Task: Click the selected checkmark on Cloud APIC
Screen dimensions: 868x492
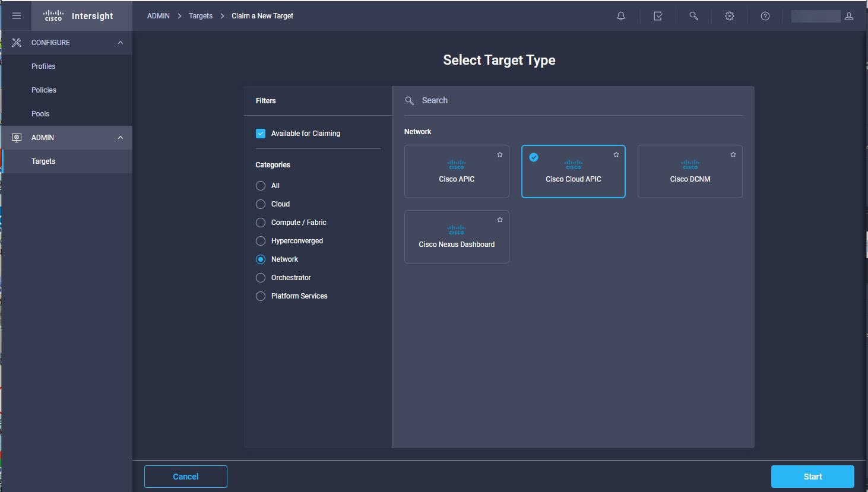Action: click(x=534, y=157)
